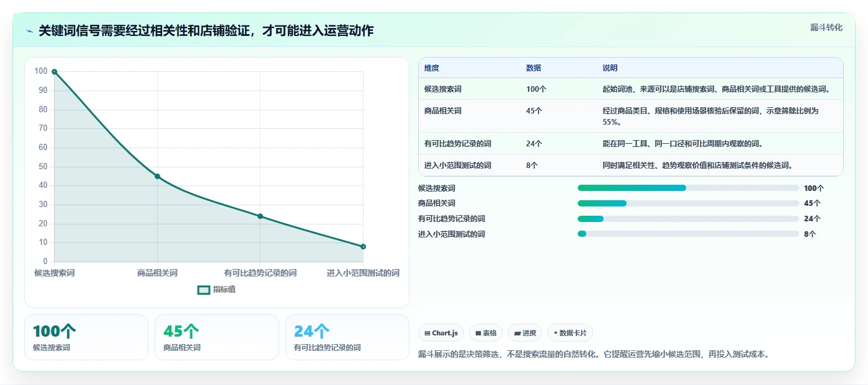Open the 45个 商品相关词 data card

tap(217, 337)
